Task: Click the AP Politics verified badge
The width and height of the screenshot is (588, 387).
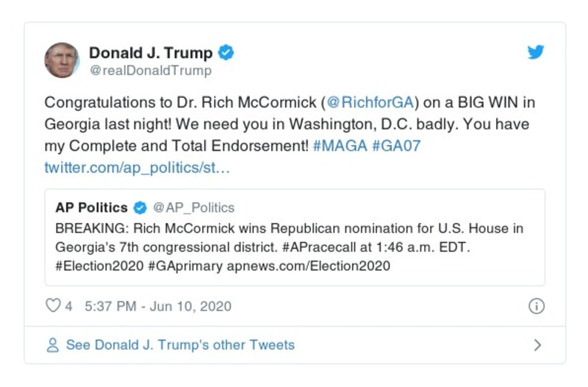Action: pyautogui.click(x=140, y=208)
